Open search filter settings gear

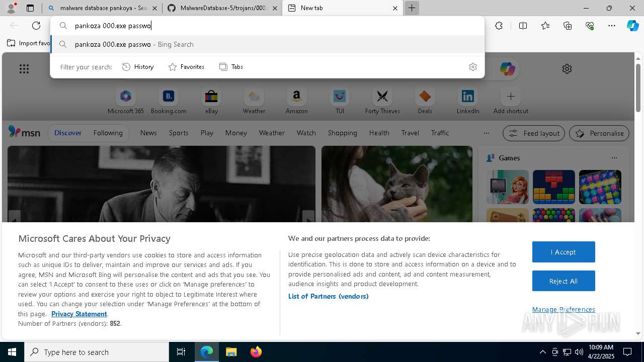pyautogui.click(x=473, y=67)
